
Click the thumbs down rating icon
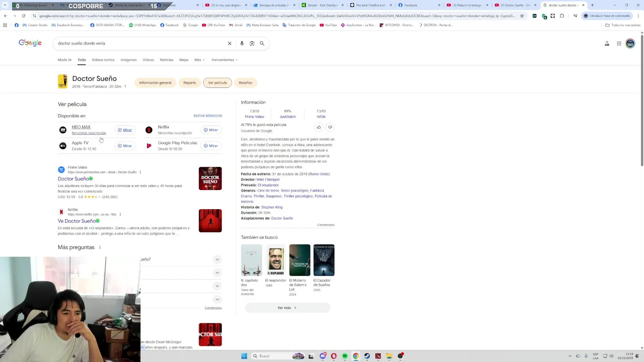coord(330,127)
